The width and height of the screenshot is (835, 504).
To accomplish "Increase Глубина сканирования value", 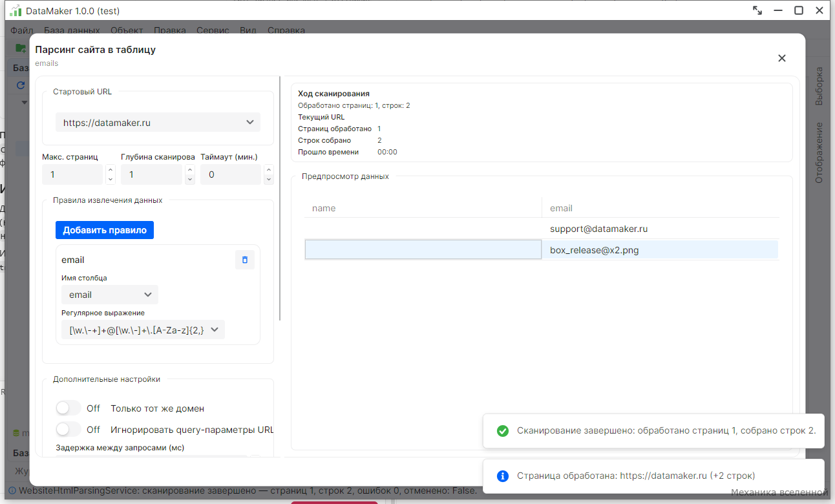I will coord(189,169).
